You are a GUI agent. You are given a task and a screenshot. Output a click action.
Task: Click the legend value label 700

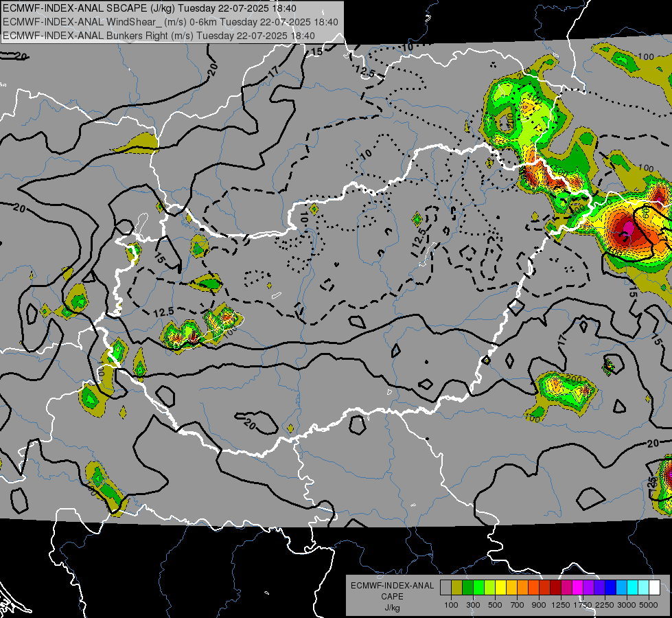coord(518,605)
